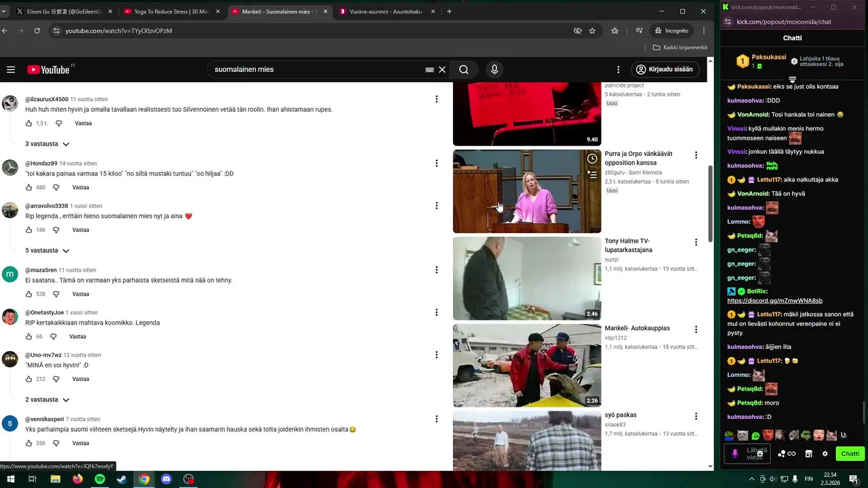Select the Mankeli - Suomalainen mies tab
Viewport: 868px width, 488px height.
click(278, 12)
